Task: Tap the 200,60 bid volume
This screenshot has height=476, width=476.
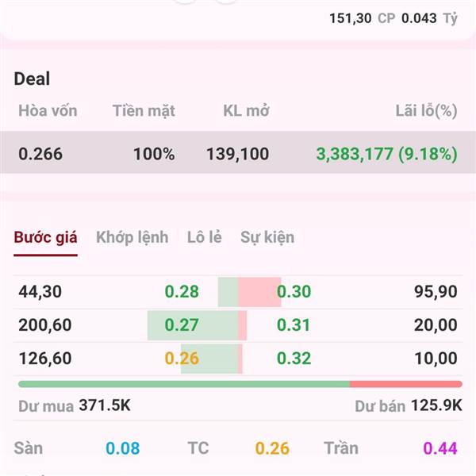Action: [45, 325]
